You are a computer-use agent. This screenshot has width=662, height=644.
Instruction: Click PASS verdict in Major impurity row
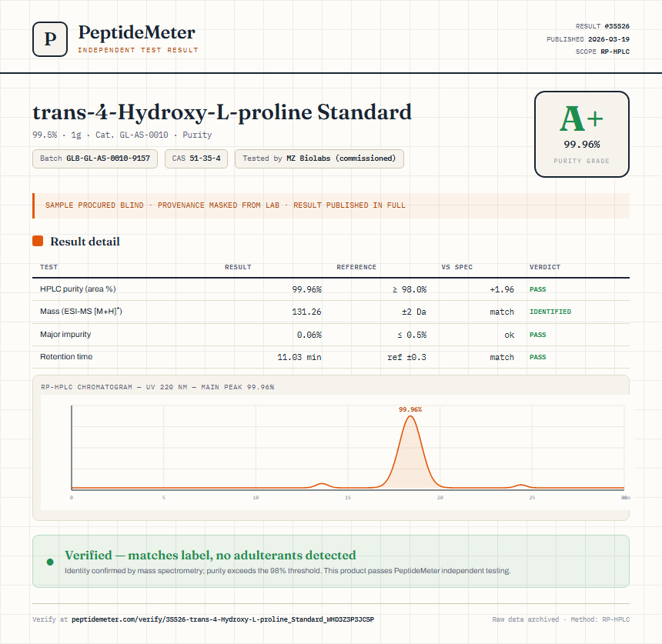tap(538, 335)
